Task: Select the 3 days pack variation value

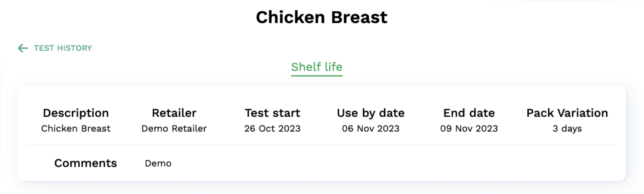Action: [567, 129]
